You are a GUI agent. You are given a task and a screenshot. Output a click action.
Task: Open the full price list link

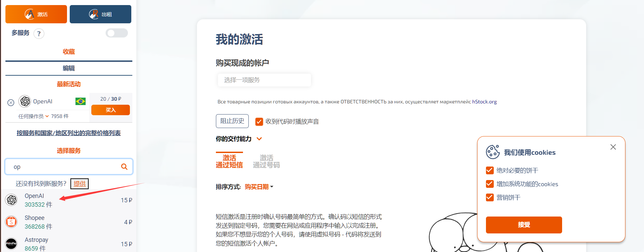point(69,133)
